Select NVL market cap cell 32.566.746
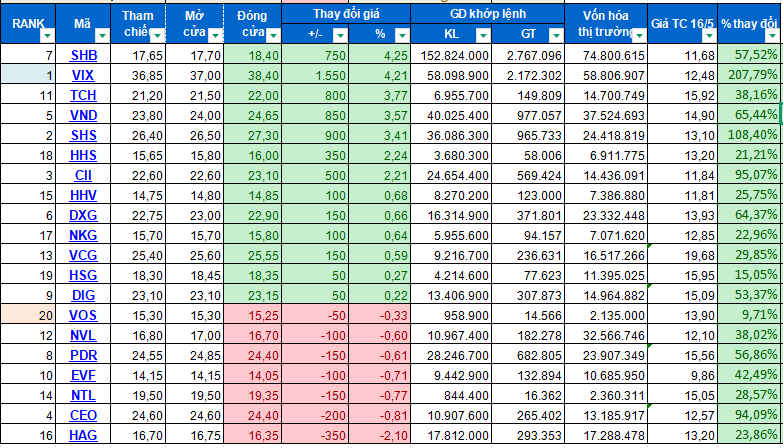 point(606,335)
